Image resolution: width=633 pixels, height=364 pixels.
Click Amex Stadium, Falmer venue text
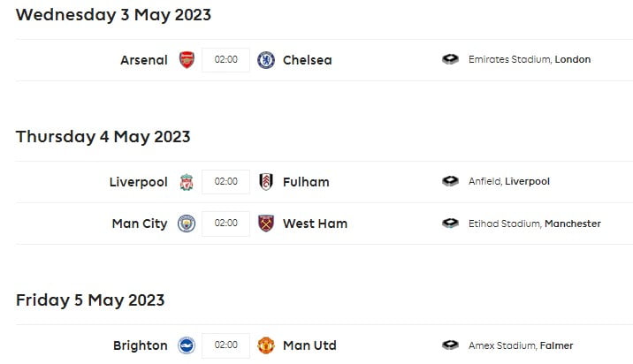(x=521, y=345)
